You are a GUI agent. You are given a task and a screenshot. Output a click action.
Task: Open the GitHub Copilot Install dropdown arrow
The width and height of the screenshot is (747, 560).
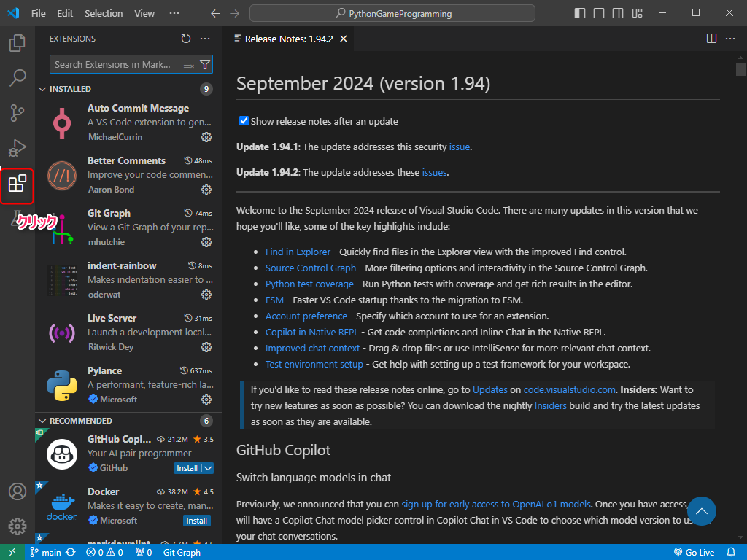coord(208,468)
